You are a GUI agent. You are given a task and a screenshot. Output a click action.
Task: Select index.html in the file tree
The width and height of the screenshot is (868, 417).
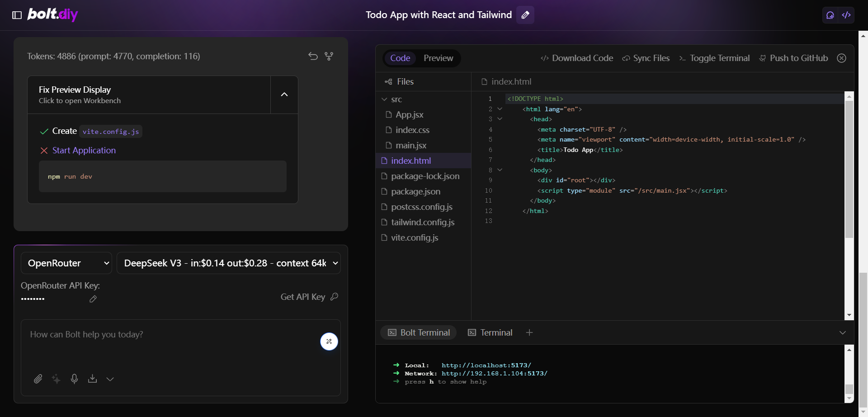pos(423,161)
